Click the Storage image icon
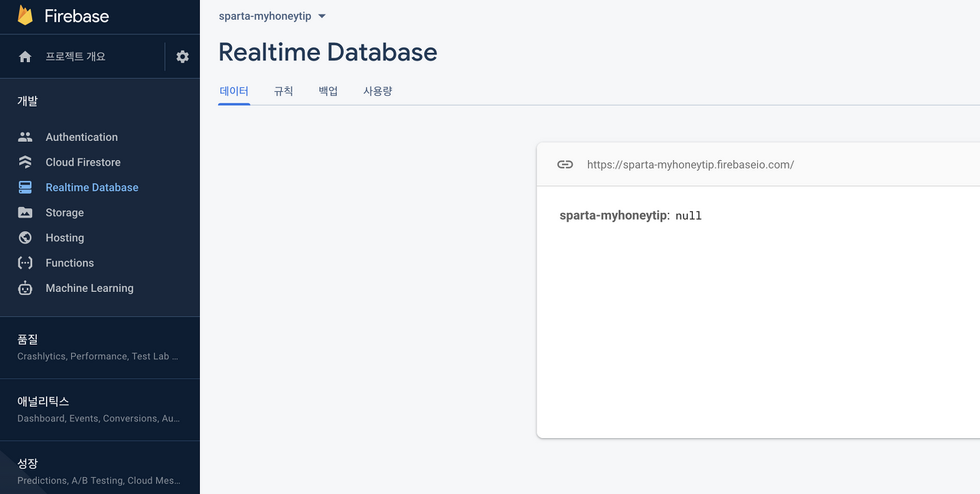 (25, 213)
